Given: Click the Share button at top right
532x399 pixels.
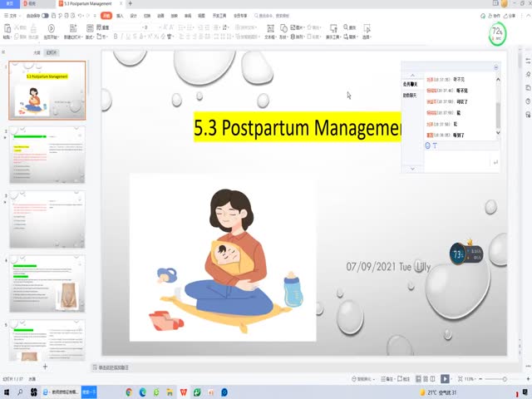Looking at the screenshot, I should point(510,16).
